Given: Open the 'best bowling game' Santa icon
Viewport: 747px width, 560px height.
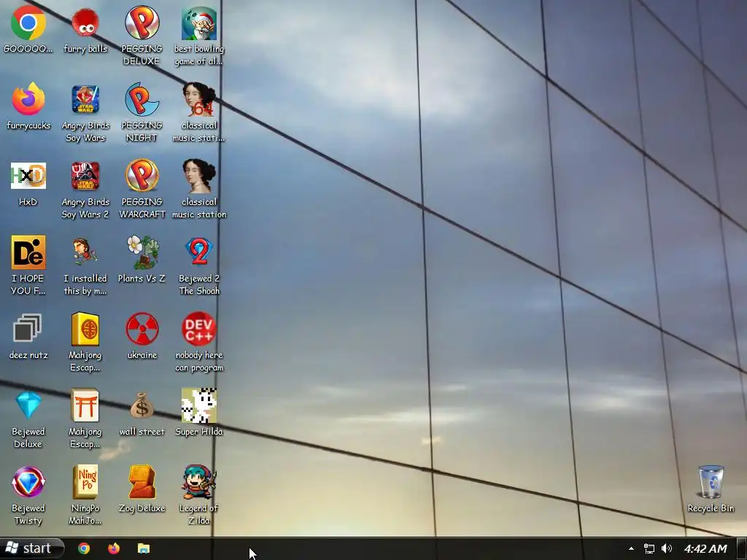Looking at the screenshot, I should tap(199, 23).
